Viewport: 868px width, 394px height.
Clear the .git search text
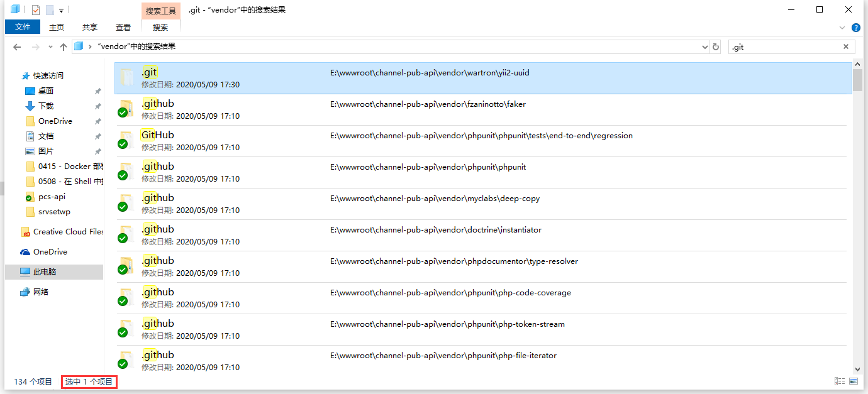click(846, 47)
